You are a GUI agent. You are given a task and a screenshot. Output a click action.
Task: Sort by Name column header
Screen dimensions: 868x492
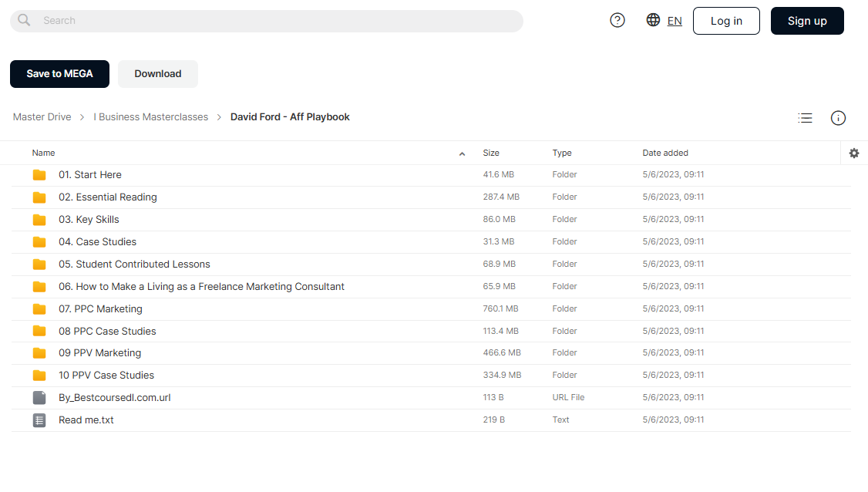click(43, 153)
